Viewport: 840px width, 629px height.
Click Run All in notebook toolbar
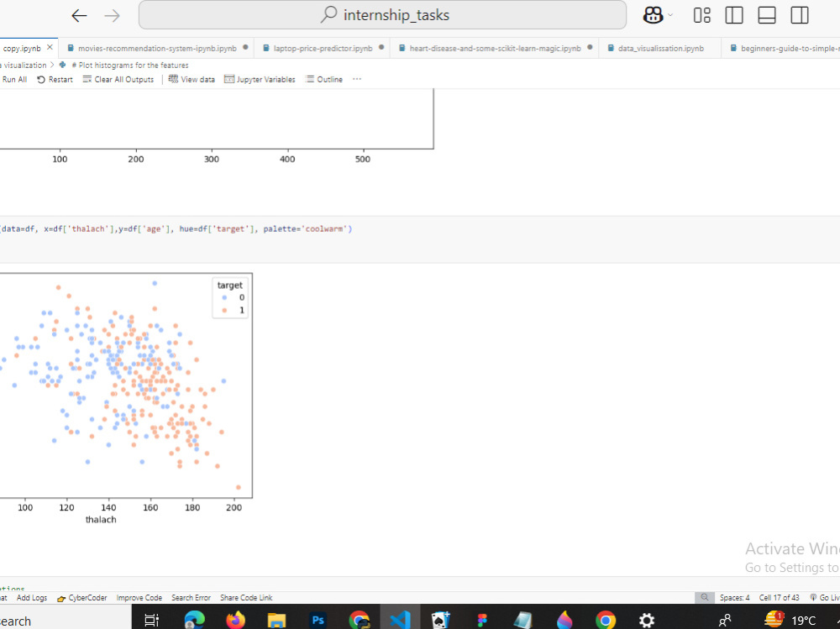[14, 79]
